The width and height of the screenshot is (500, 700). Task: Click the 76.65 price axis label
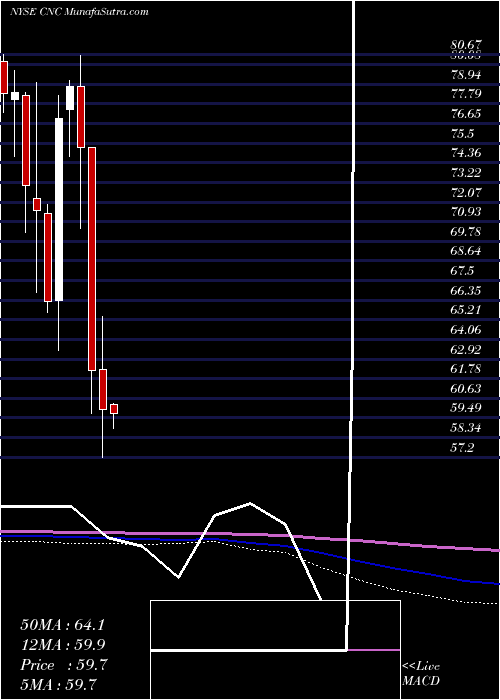point(466,114)
